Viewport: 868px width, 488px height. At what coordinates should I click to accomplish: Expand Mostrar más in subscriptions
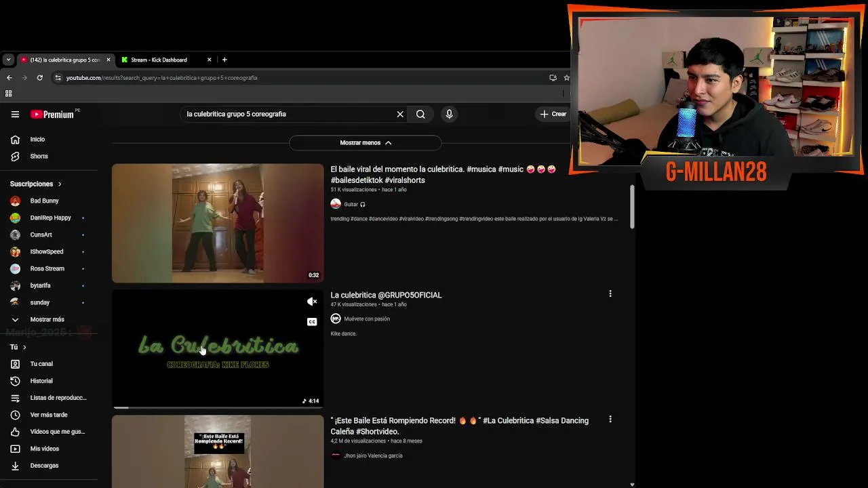(48, 319)
